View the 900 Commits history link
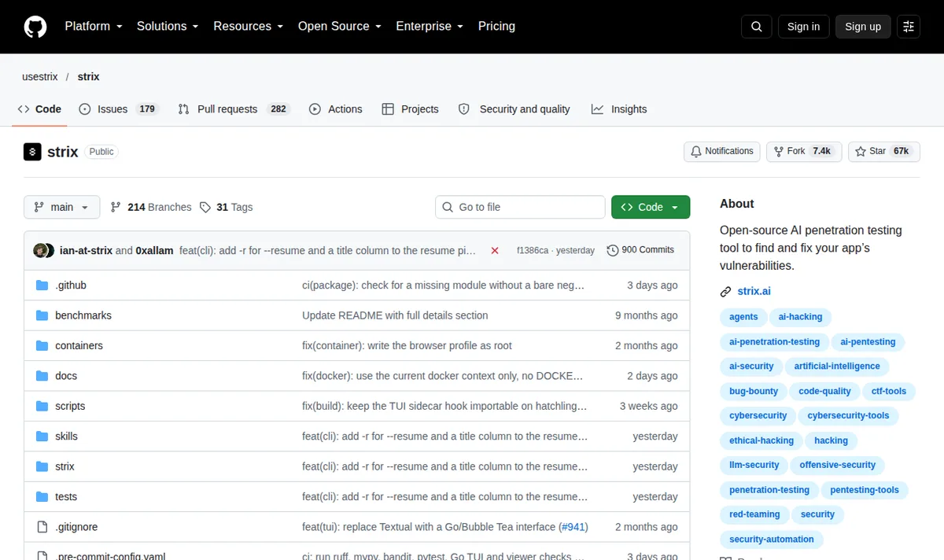This screenshot has width=944, height=560. click(x=640, y=250)
